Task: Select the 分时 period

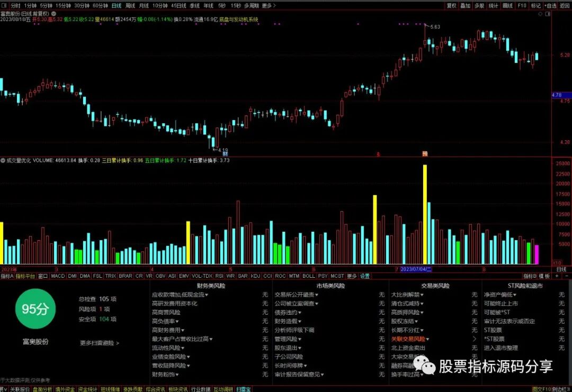Action: (x=15, y=5)
